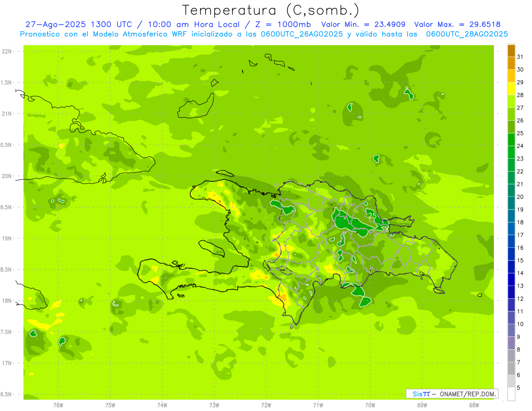Click the "25" contour label on the map
Screen dimensions: 532x411
click(372, 215)
